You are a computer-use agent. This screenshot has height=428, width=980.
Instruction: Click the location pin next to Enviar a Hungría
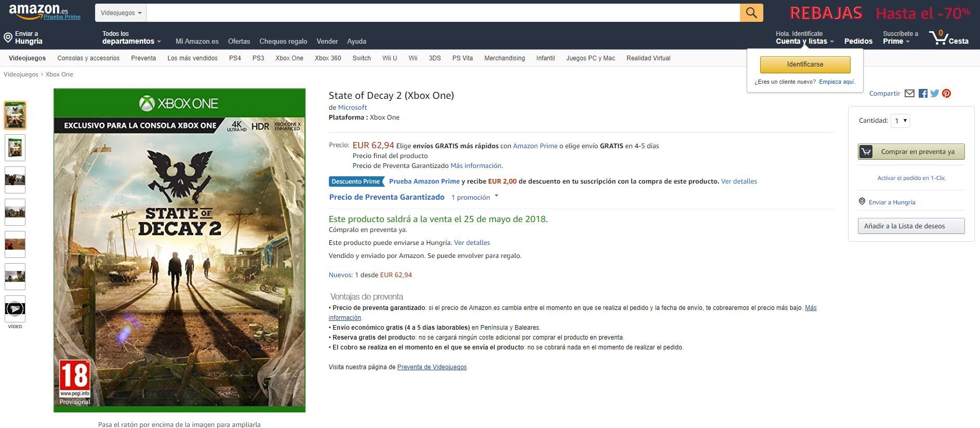pyautogui.click(x=8, y=38)
